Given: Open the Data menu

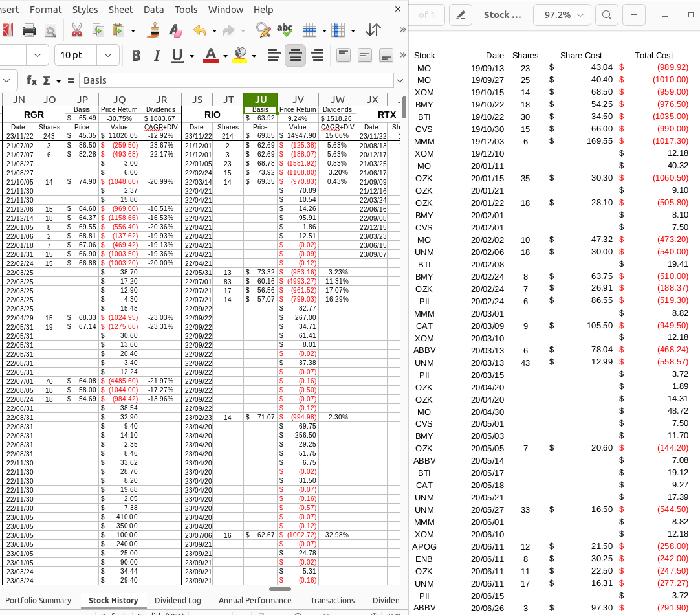Looking at the screenshot, I should click(153, 9).
